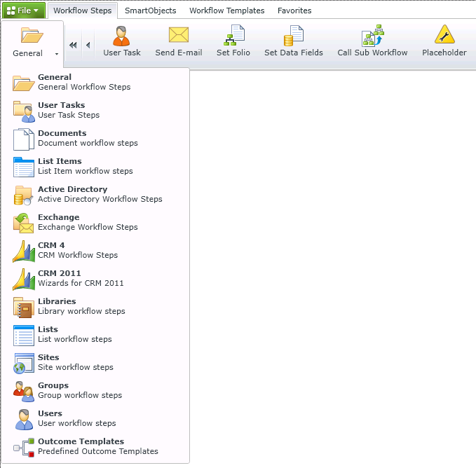Click the Sites globe icon

tap(24, 364)
